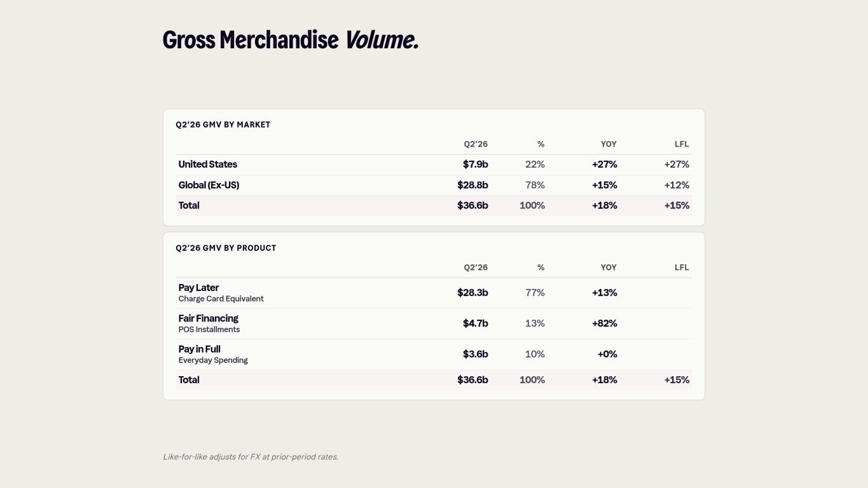This screenshot has width=868, height=488.
Task: Click the +12% LFL Global figure
Action: [x=677, y=185]
